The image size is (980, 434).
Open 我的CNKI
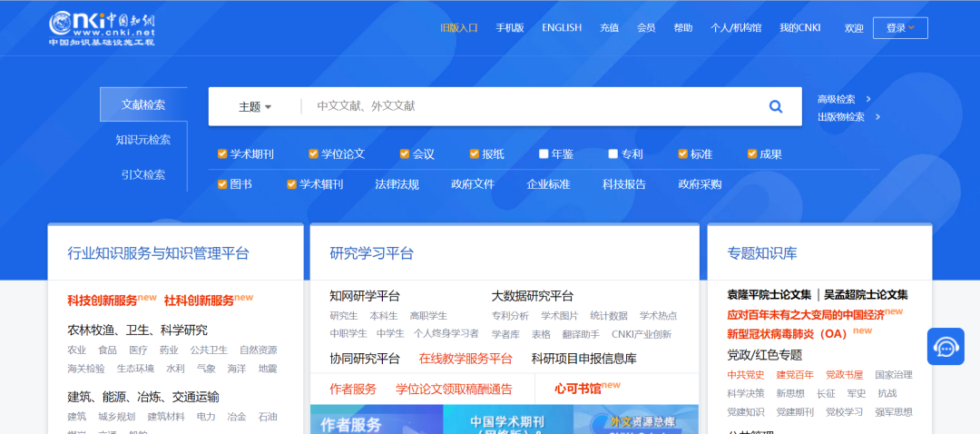tap(800, 28)
